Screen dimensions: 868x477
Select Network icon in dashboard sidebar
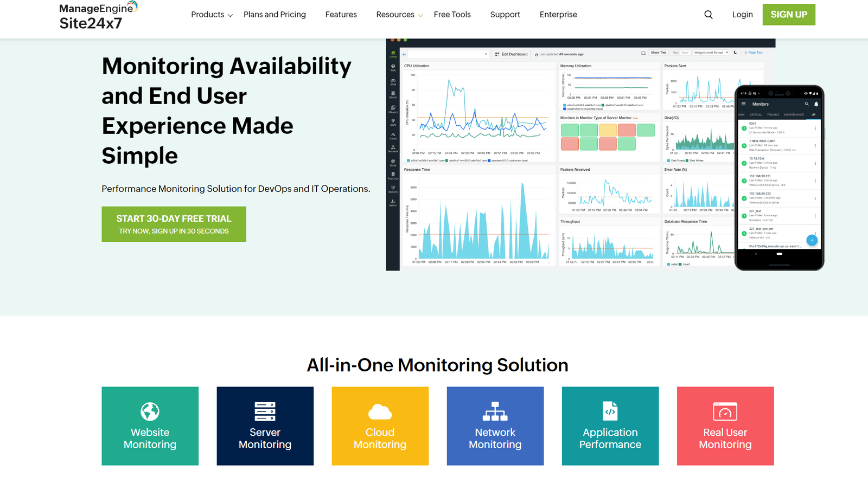393,149
